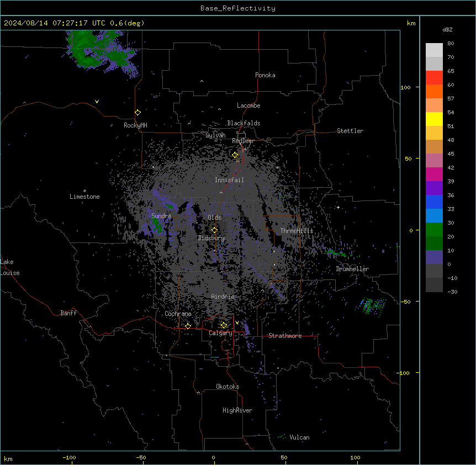
Task: Click the ThreeHills label
Action: pyautogui.click(x=297, y=231)
